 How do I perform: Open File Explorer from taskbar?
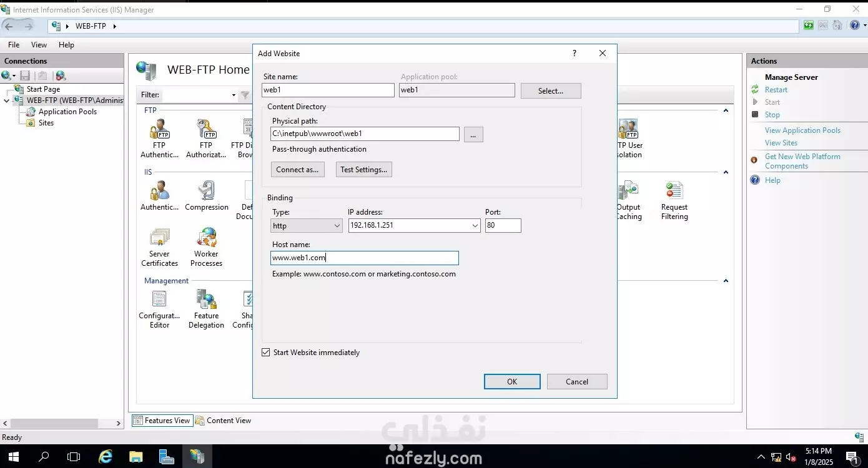tap(136, 456)
